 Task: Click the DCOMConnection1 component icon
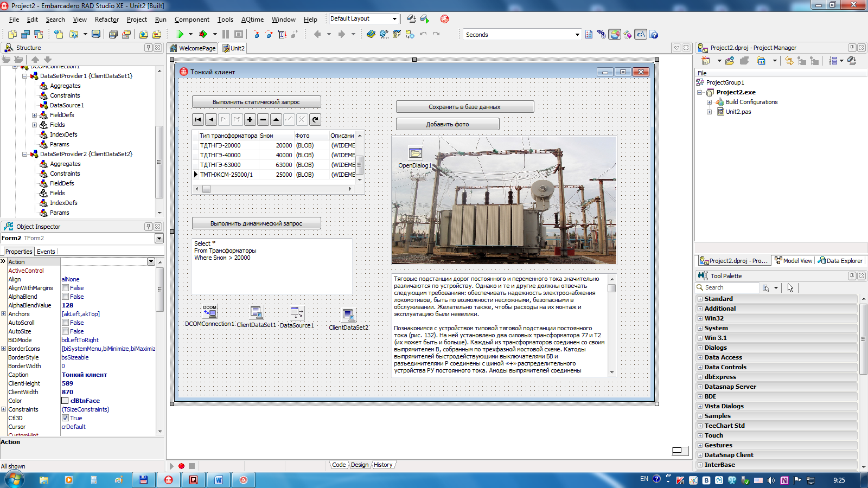pos(210,311)
